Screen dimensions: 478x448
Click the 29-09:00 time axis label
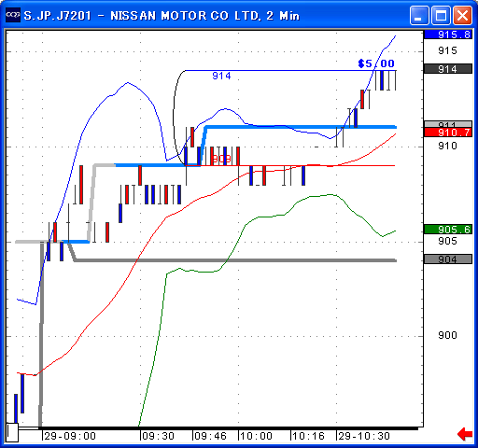pos(70,436)
